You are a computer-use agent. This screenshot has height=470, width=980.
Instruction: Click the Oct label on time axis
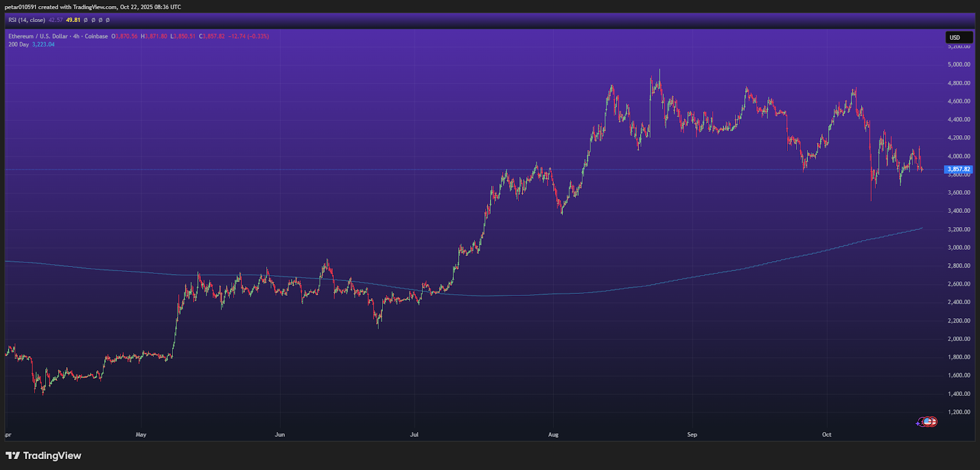click(826, 435)
